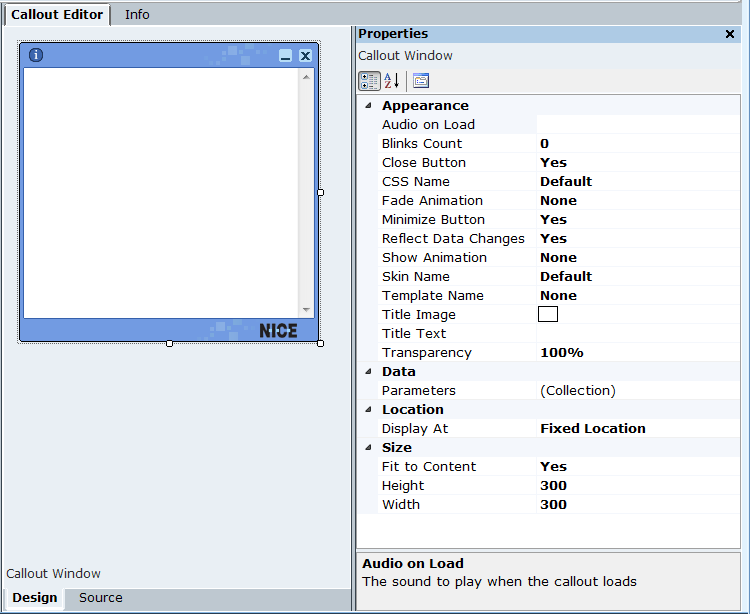Click the callout preview minimize button

click(x=286, y=56)
